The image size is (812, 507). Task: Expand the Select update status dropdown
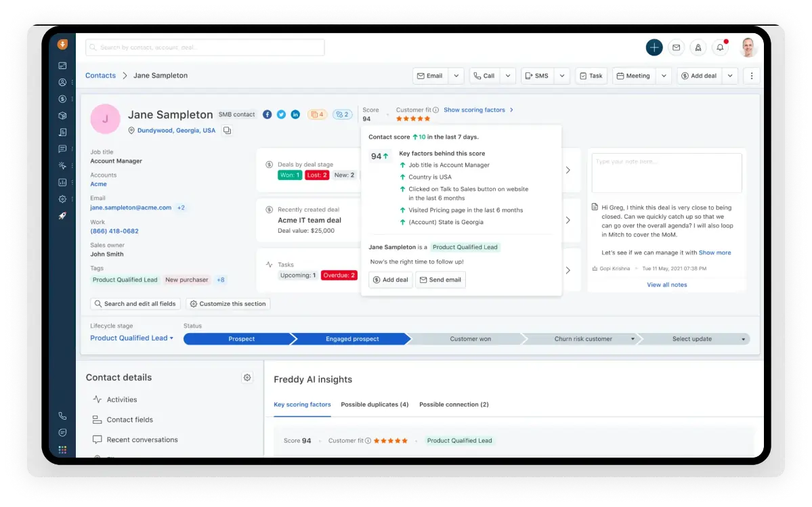pos(743,339)
